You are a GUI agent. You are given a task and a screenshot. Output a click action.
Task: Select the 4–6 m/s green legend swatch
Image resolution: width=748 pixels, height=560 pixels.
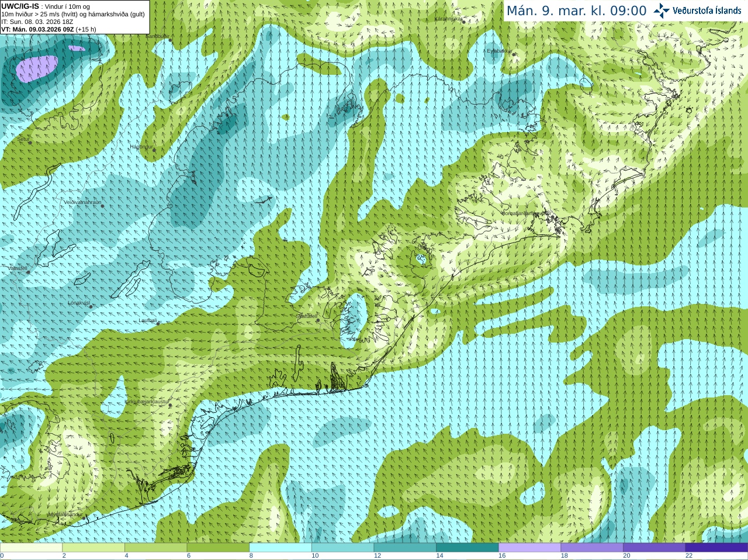155,548
